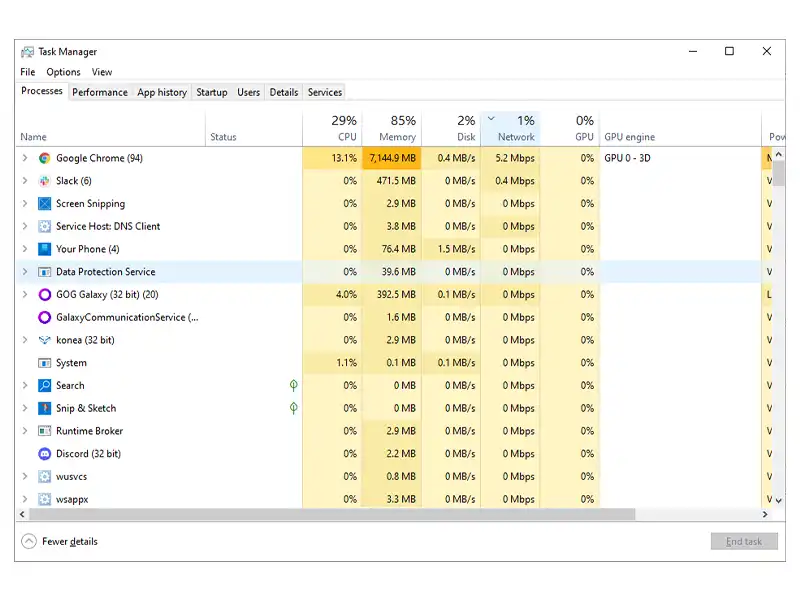
Task: Click the Snip & Sketch leaf status icon
Action: (293, 408)
